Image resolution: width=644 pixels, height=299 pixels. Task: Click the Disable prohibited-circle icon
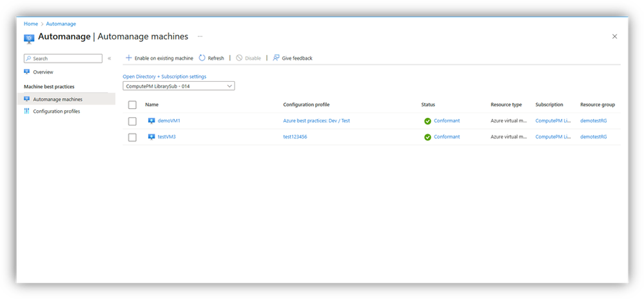239,58
